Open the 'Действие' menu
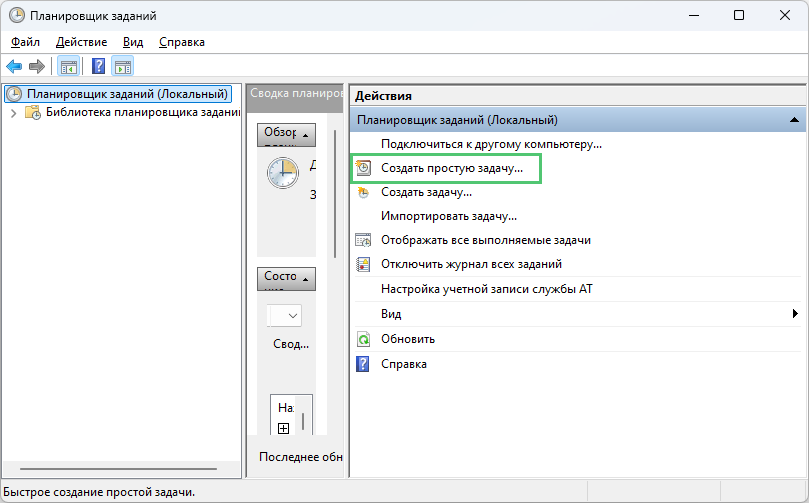Viewport: 809px width, 503px height. pos(82,42)
